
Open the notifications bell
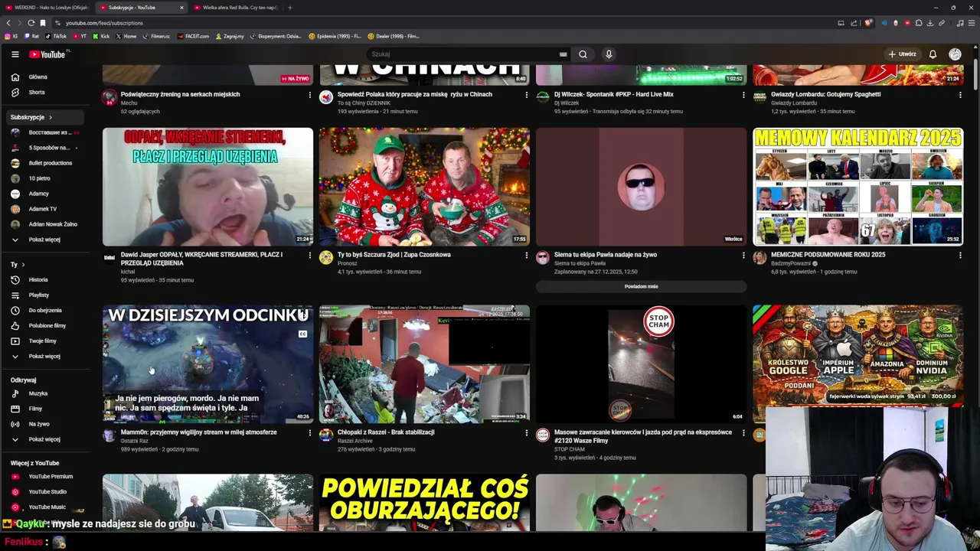coord(933,54)
